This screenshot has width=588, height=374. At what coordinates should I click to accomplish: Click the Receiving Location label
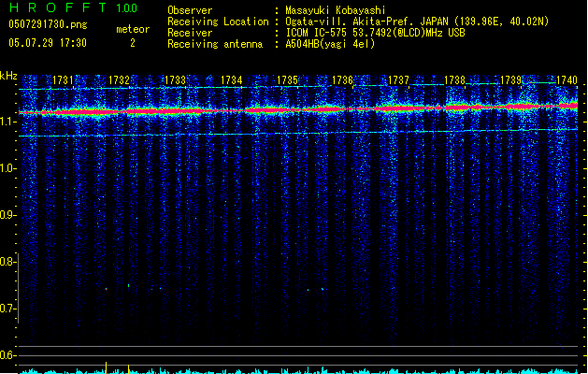pos(218,22)
